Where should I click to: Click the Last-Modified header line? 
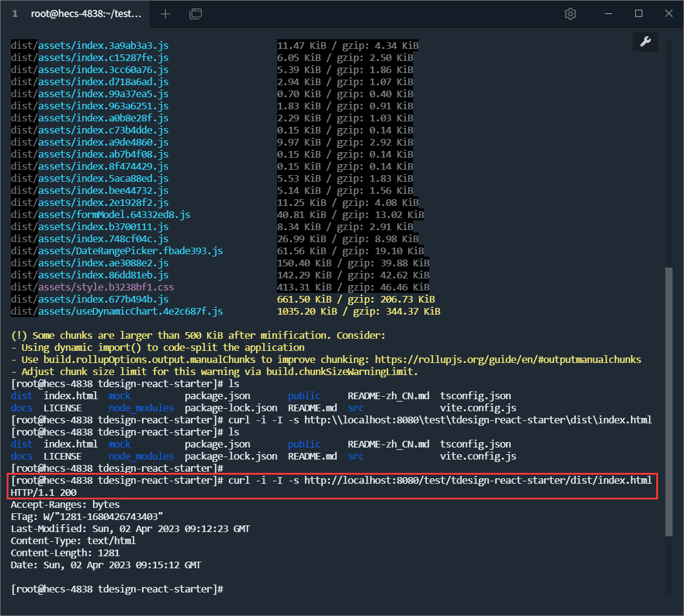pyautogui.click(x=130, y=529)
